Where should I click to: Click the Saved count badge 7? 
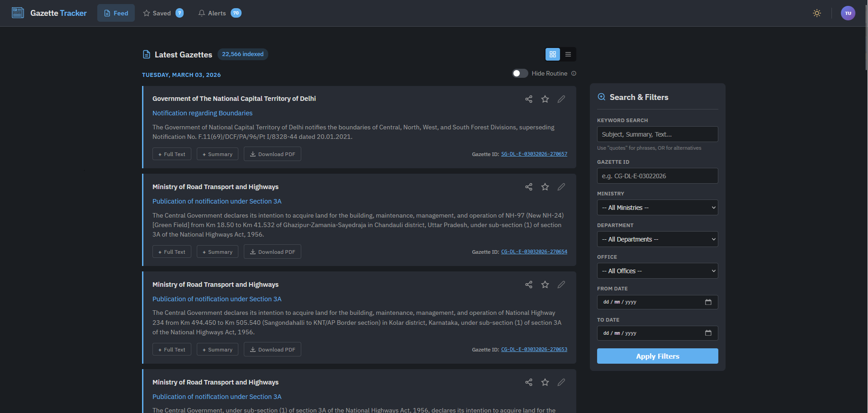180,13
